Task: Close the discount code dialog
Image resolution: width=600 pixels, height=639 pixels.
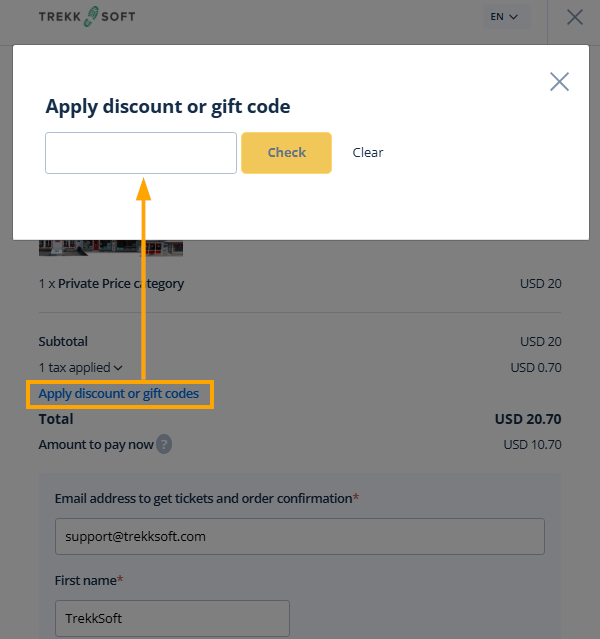Action: (559, 82)
